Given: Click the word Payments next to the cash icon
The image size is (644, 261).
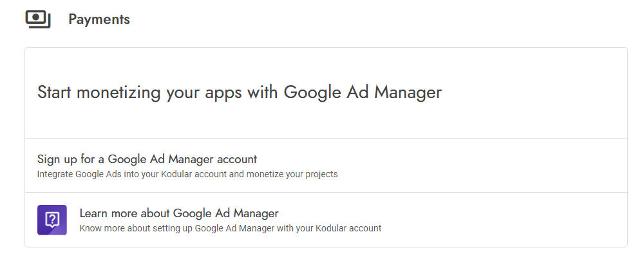Looking at the screenshot, I should pyautogui.click(x=99, y=19).
